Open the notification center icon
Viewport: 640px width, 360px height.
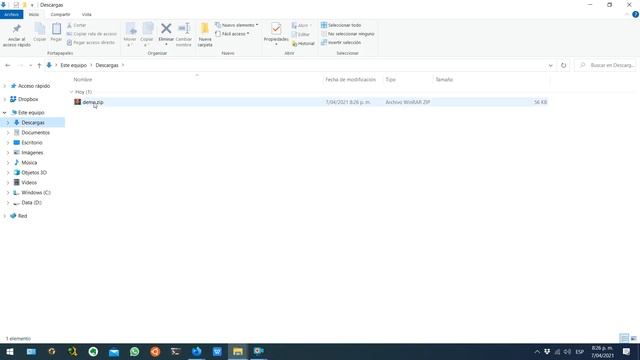click(627, 351)
